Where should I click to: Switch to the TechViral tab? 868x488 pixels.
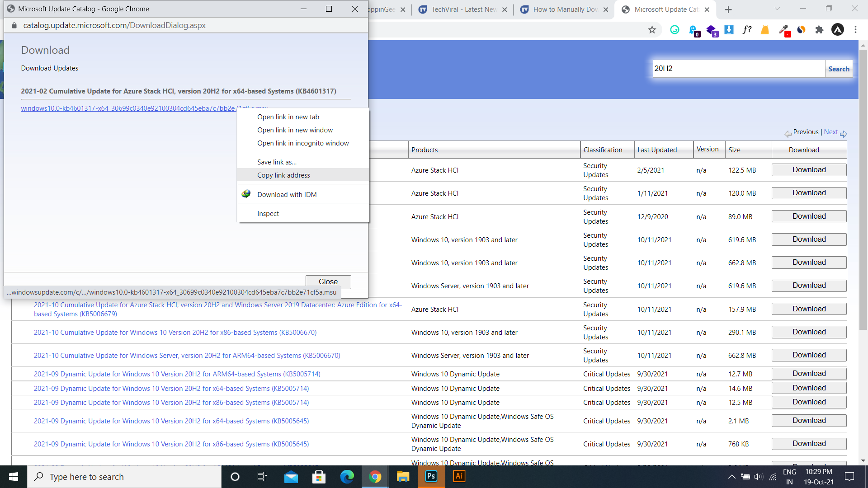click(464, 9)
